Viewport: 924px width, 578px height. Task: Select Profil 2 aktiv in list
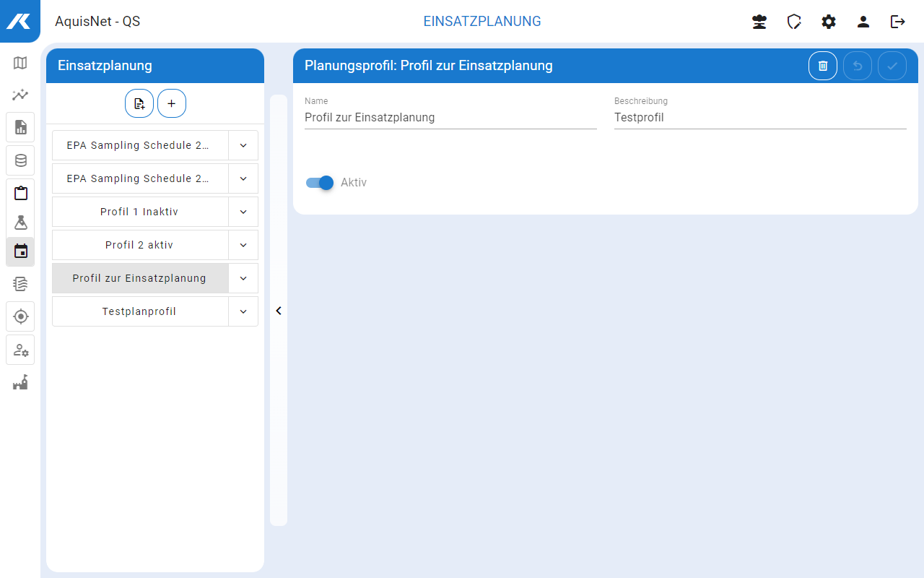click(139, 245)
